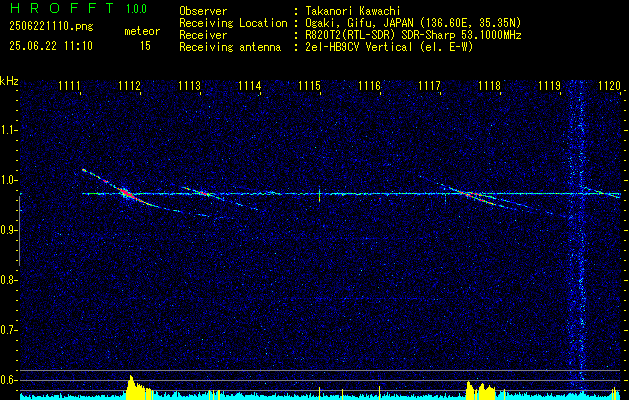
Task: Click the 0.6 kHz axis label
Action: (x=9, y=380)
